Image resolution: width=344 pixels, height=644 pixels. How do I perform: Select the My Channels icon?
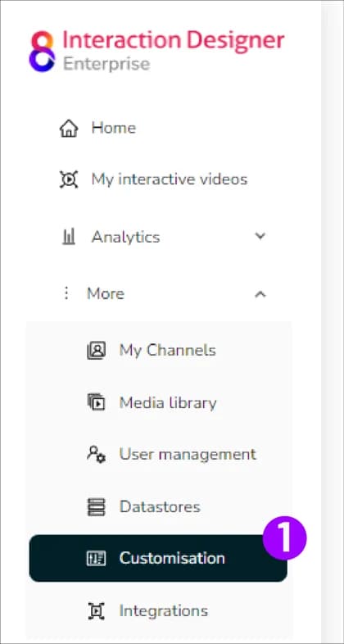coord(97,351)
